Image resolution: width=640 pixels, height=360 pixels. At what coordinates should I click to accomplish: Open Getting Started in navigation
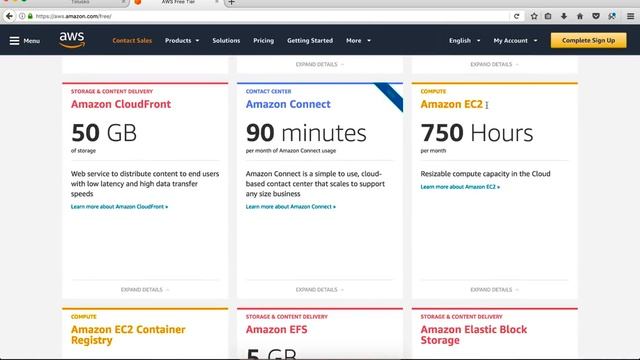pyautogui.click(x=310, y=40)
